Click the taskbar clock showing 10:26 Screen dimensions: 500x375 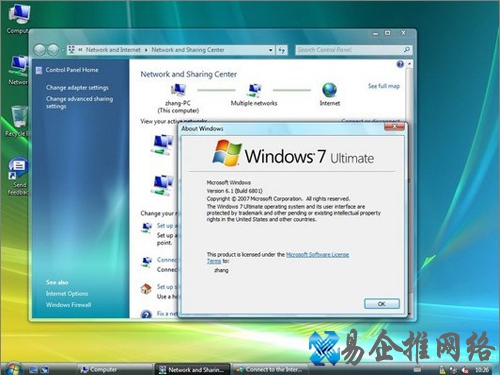(x=482, y=369)
